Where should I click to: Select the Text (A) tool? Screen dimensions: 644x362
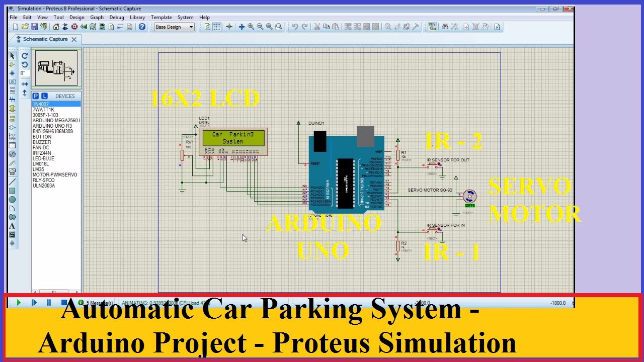(13, 226)
